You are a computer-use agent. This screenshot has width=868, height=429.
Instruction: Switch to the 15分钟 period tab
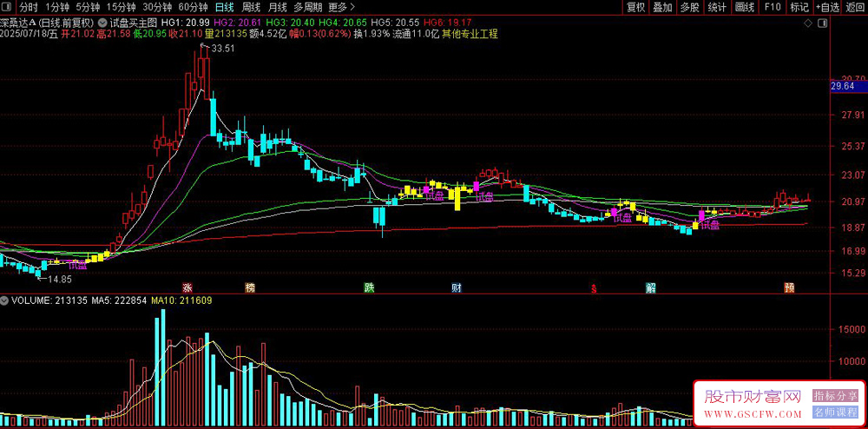click(121, 7)
